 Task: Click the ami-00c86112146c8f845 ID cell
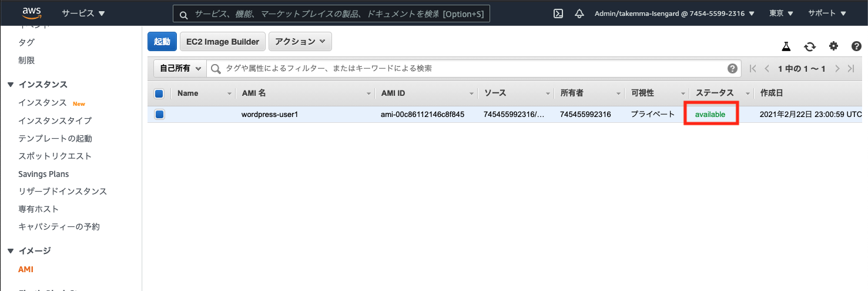[423, 115]
